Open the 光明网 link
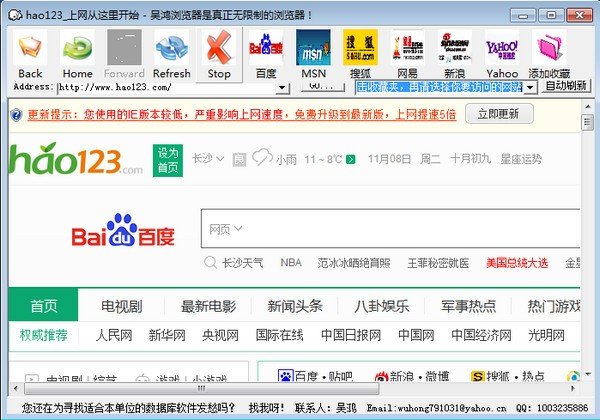The image size is (600, 420). (546, 335)
